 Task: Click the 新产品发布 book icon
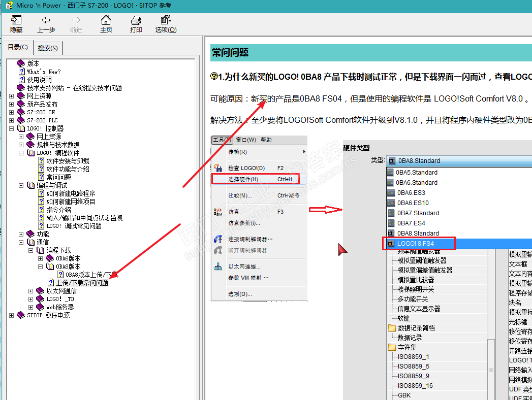pyautogui.click(x=21, y=104)
